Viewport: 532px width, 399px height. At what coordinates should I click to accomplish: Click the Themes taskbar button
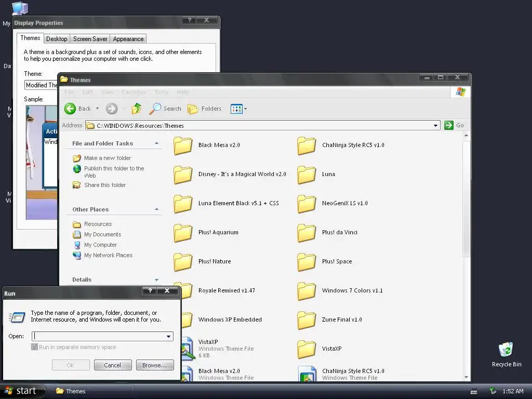coord(91,391)
